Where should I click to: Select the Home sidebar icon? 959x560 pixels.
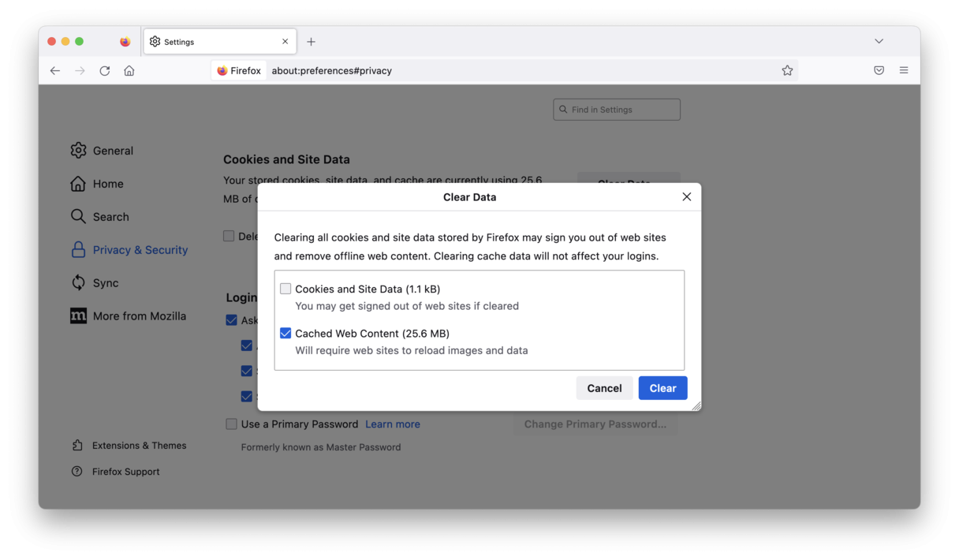(79, 183)
